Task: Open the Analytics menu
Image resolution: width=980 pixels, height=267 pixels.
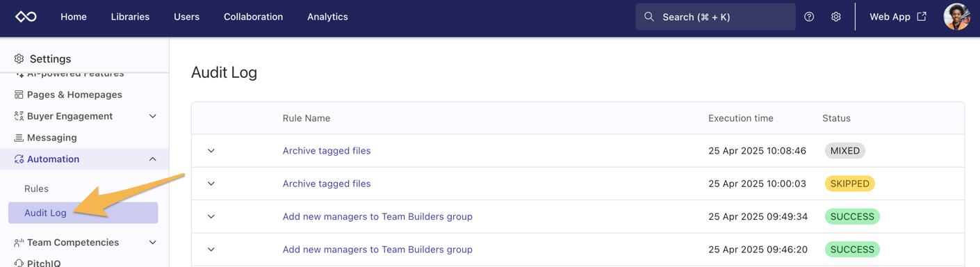Action: (327, 17)
